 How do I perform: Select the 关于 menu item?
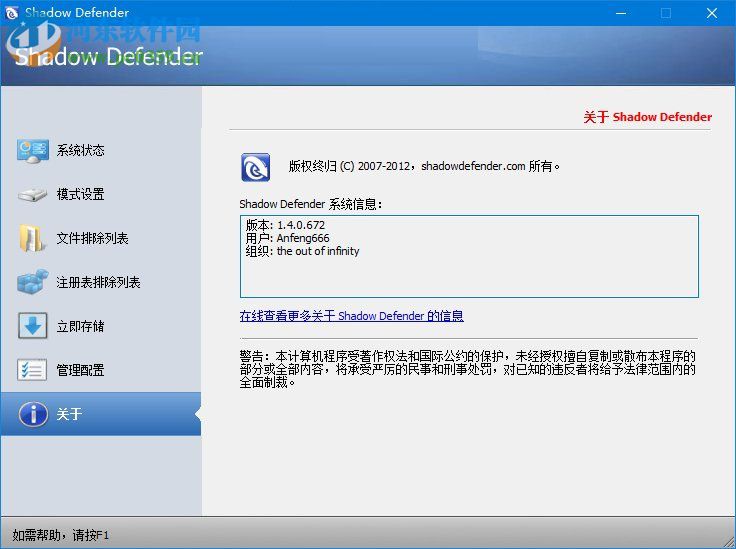101,414
